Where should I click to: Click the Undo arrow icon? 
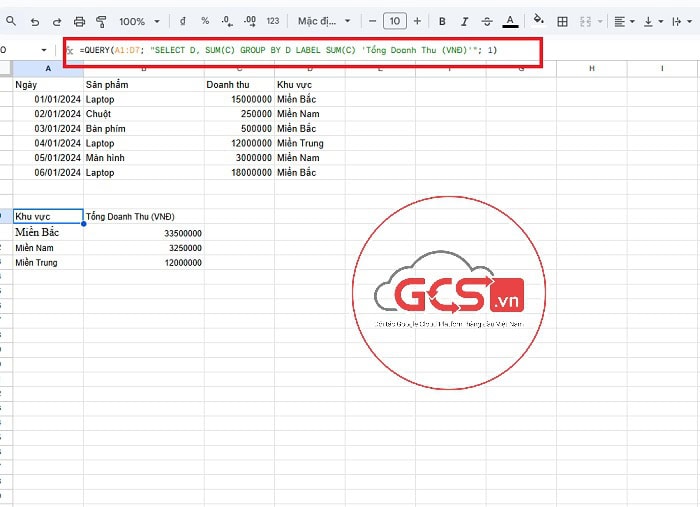coord(34,21)
